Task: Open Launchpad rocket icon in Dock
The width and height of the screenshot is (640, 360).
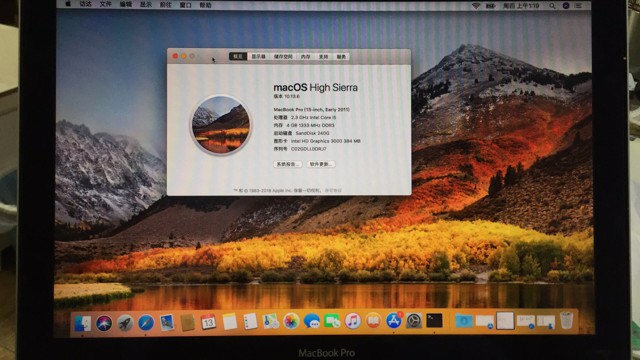Action: click(125, 323)
